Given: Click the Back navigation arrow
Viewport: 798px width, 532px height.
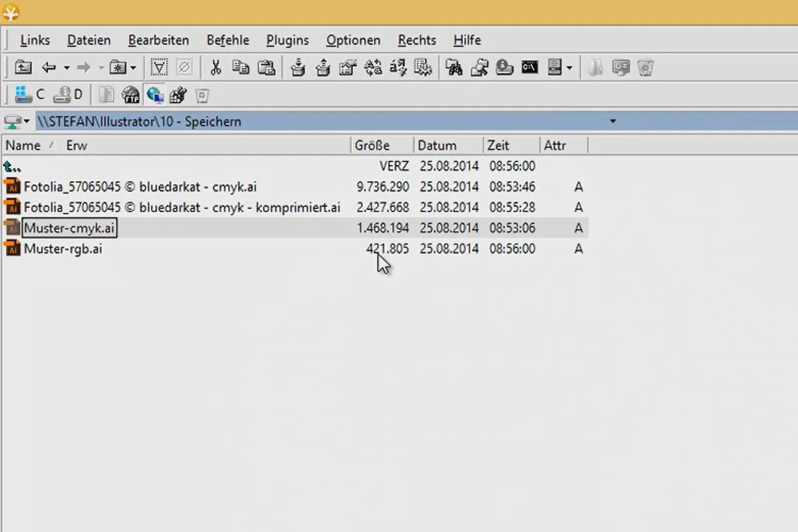Looking at the screenshot, I should click(x=49, y=67).
